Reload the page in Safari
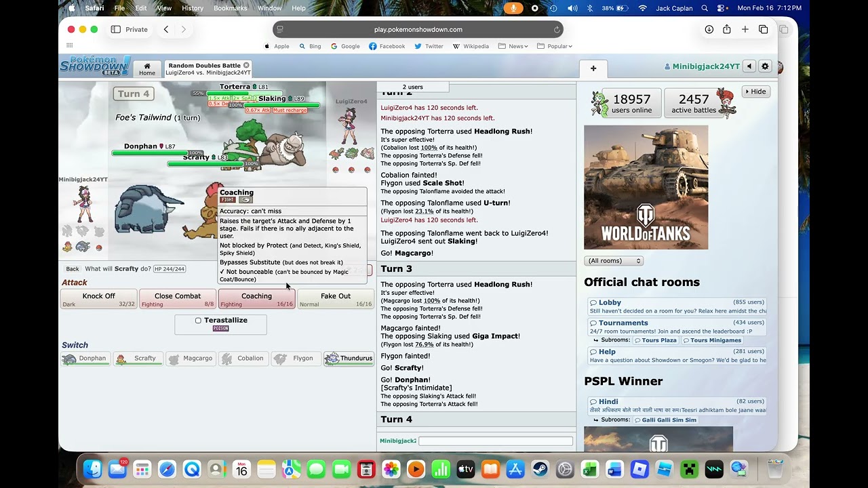 coord(557,29)
